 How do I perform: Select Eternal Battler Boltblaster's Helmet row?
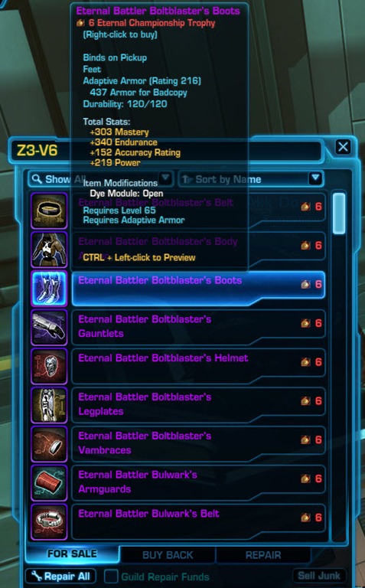click(198, 367)
